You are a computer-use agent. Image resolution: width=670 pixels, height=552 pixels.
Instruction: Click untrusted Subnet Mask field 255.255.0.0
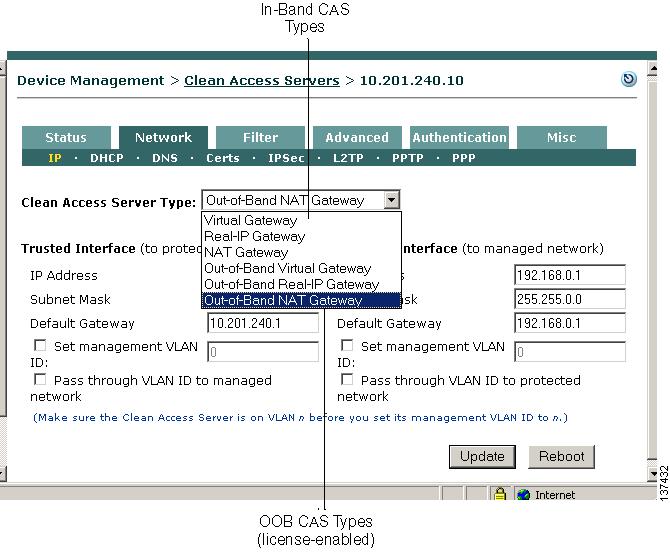[x=570, y=299]
